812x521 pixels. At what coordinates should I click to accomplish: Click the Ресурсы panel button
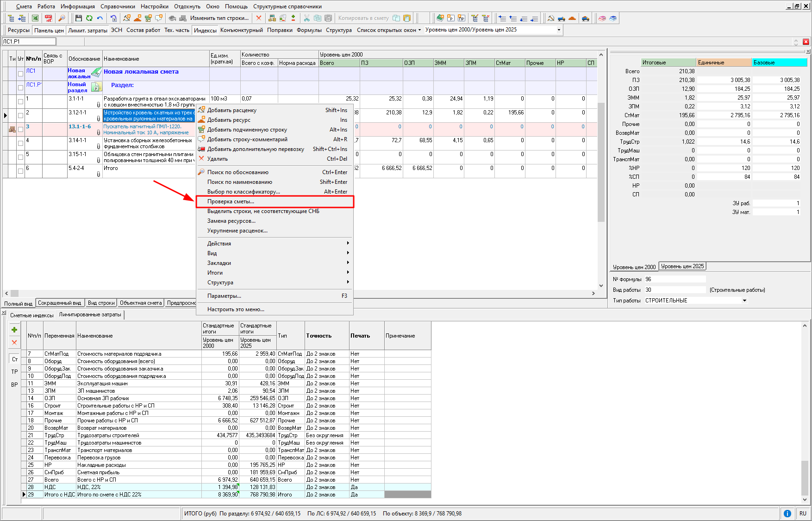click(x=19, y=30)
